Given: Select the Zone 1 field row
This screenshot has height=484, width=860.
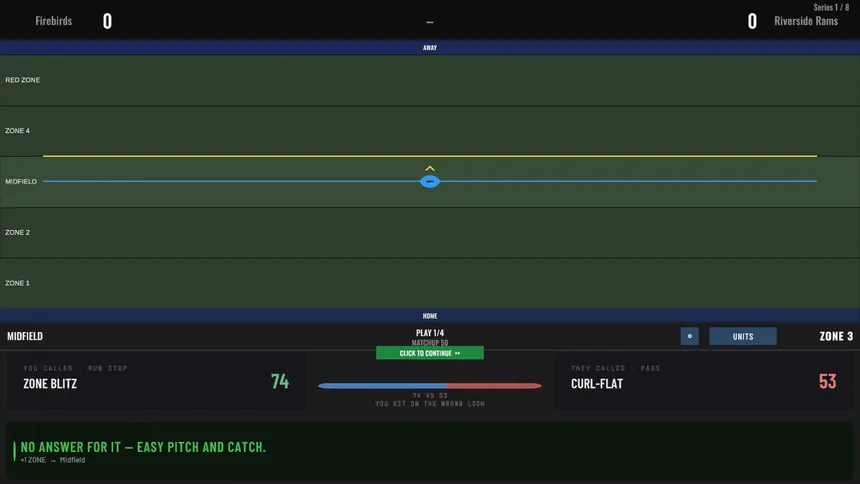Looking at the screenshot, I should click(430, 283).
